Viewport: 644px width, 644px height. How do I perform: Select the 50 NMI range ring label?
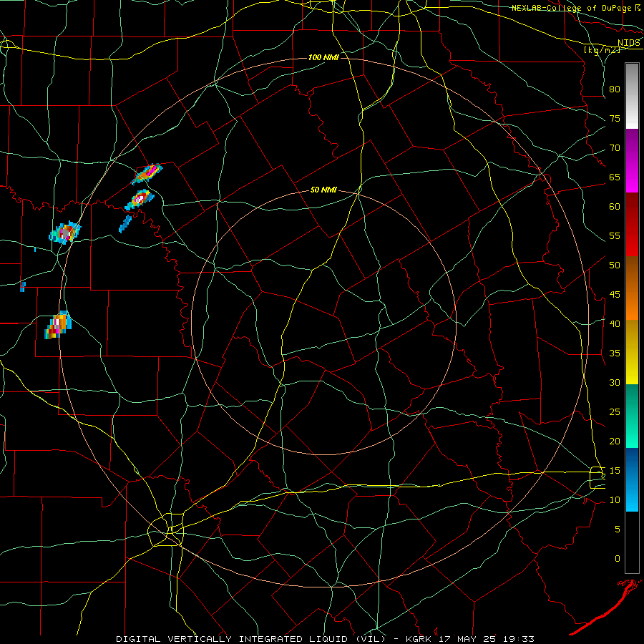click(323, 190)
